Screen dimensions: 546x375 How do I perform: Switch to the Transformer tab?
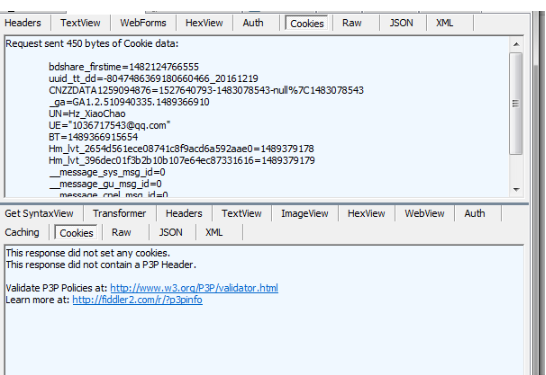[x=119, y=213]
